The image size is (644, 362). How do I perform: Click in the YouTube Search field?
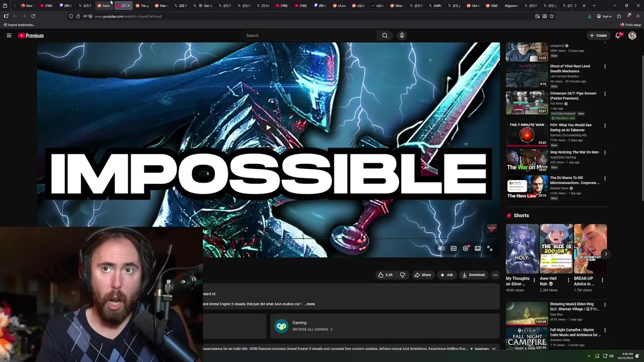click(309, 36)
